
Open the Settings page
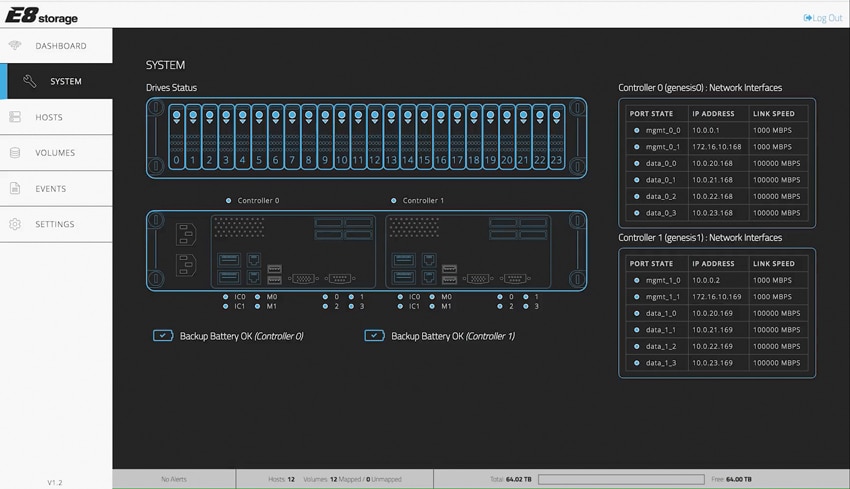click(56, 224)
